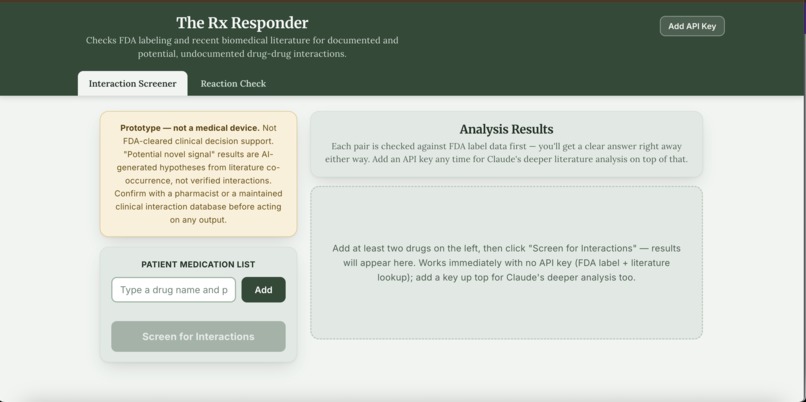This screenshot has height=402, width=806.
Task: Click the Add API Key button
Action: (692, 26)
